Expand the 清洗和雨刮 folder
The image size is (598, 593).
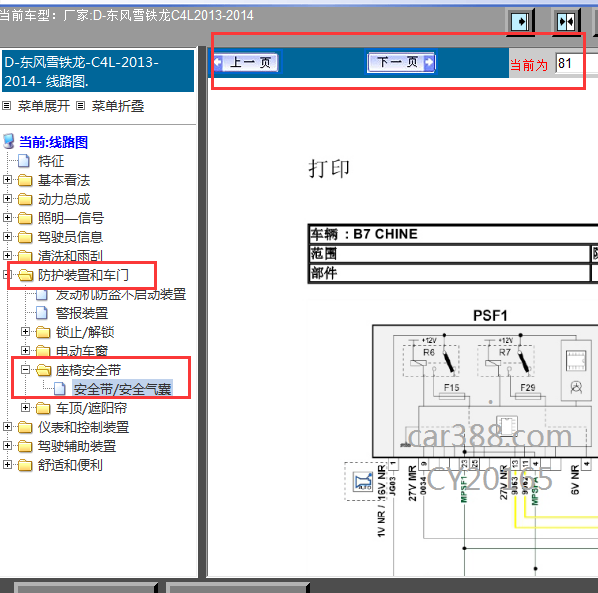[7, 255]
